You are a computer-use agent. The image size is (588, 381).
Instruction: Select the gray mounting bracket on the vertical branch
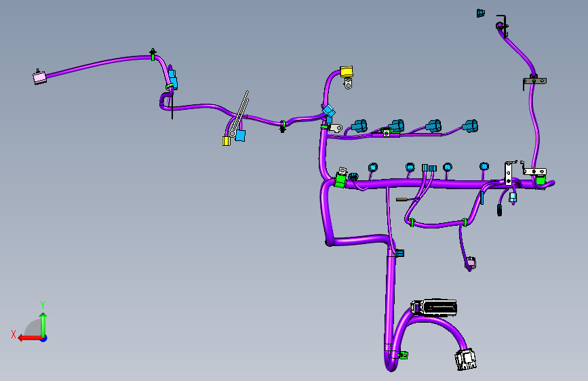tap(534, 81)
